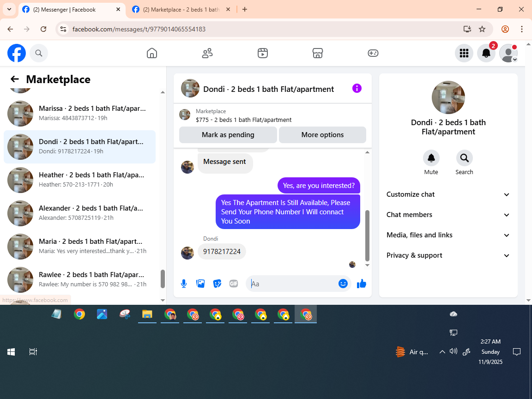Click the address bar URL
This screenshot has height=399, width=532.
point(139,29)
